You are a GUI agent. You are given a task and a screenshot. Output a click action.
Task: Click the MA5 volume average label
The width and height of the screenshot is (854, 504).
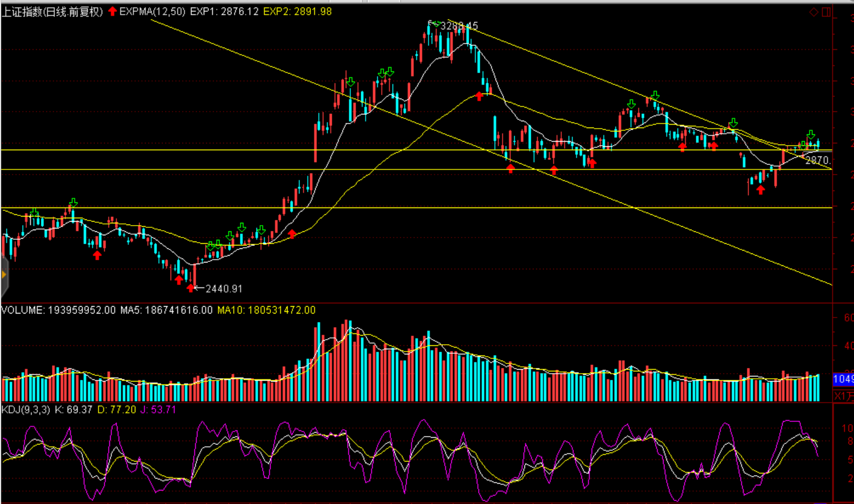click(x=166, y=310)
